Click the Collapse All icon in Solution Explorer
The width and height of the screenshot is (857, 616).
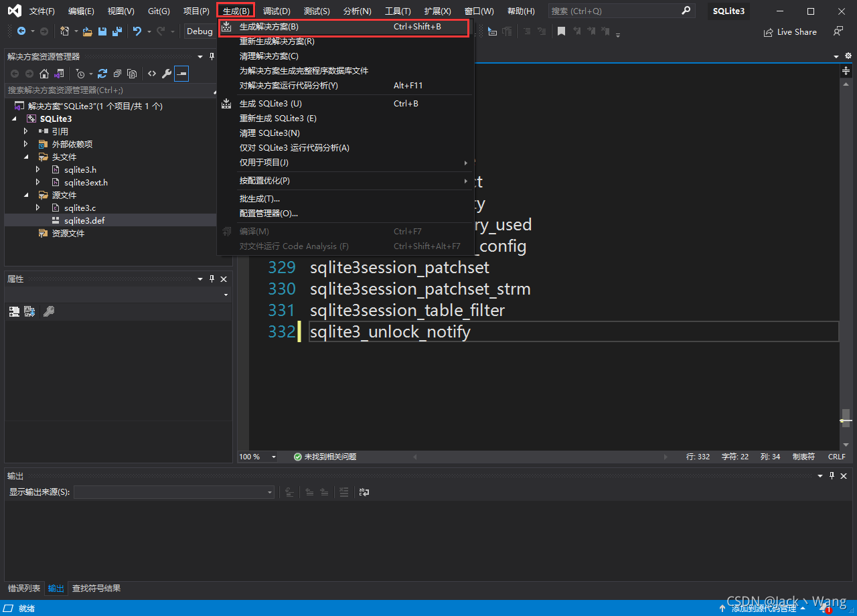(x=117, y=74)
